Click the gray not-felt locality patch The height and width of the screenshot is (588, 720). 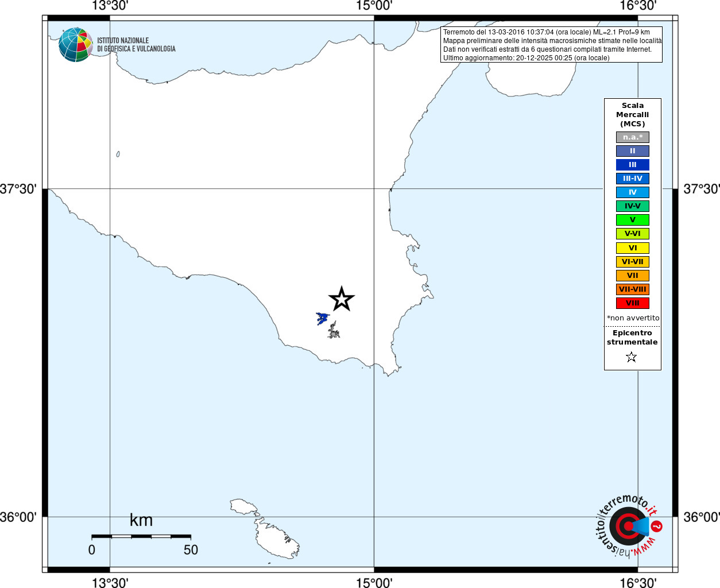(334, 331)
